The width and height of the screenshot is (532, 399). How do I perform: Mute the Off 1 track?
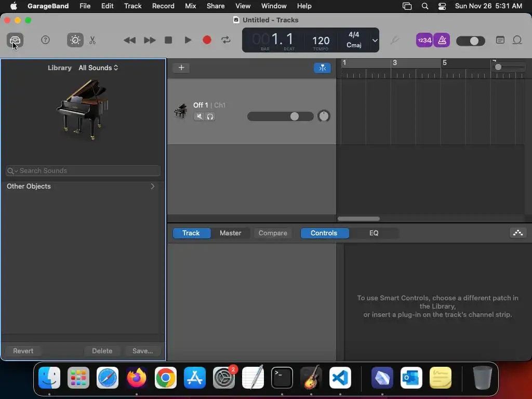point(199,117)
